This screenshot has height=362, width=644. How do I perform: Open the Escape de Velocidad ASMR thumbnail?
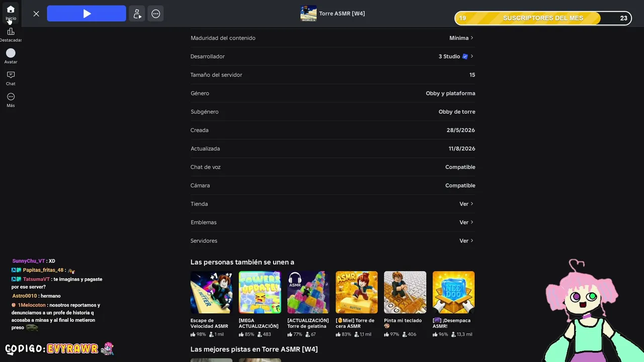pyautogui.click(x=211, y=292)
